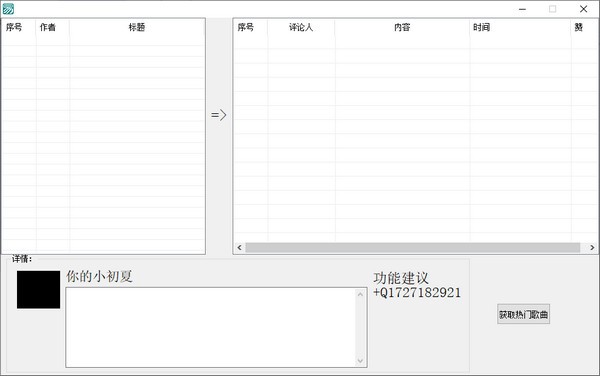Viewport: 600px width, 376px height.
Task: Close the application window
Action: 584,9
